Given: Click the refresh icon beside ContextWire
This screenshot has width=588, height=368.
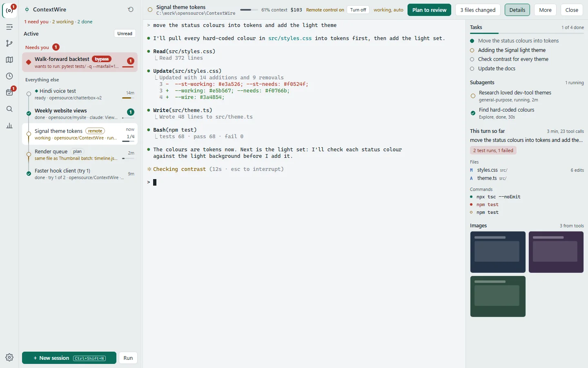Looking at the screenshot, I should click(131, 9).
